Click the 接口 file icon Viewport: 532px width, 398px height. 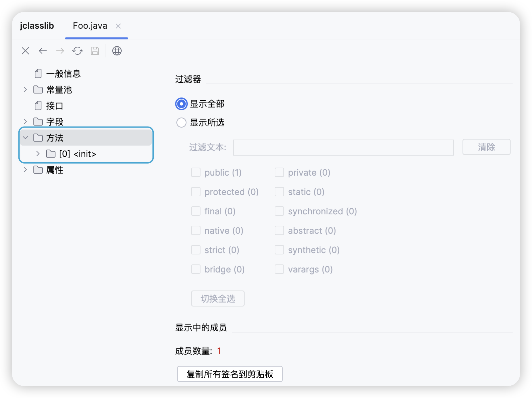[x=38, y=106]
